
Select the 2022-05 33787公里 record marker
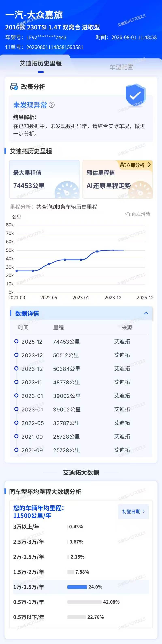click(16, 423)
